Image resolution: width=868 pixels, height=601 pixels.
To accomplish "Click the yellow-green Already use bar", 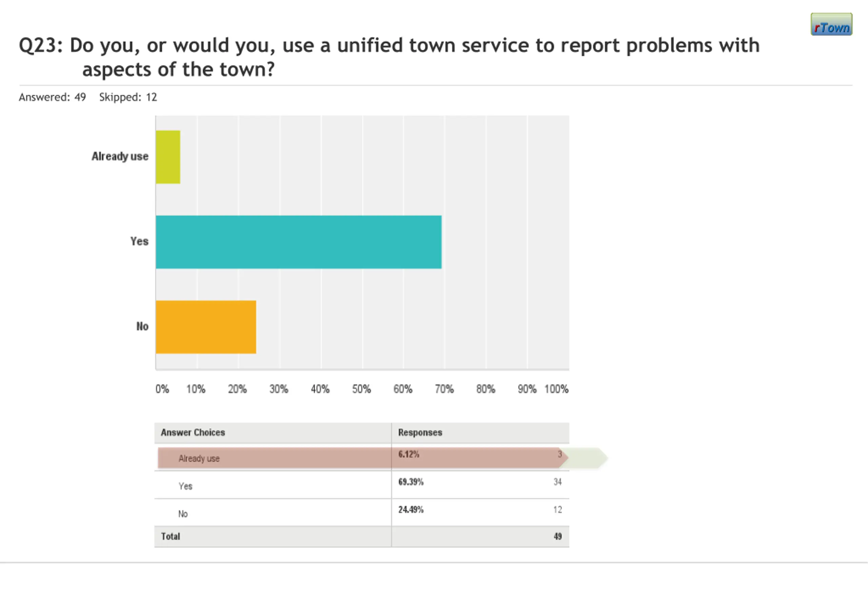I will 168,157.
